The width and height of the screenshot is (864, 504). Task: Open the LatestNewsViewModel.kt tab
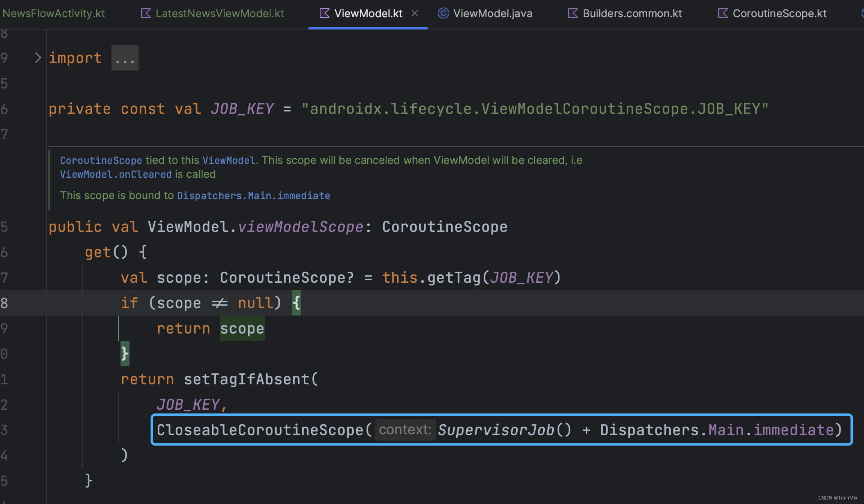(220, 14)
